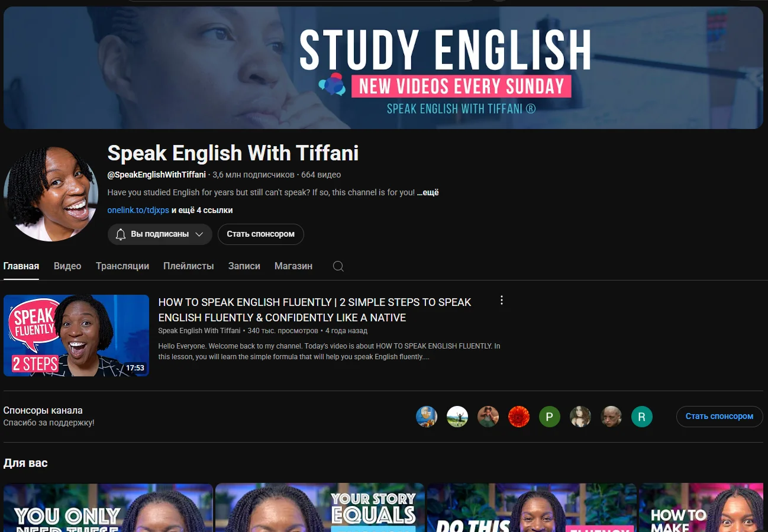768x532 pixels.
Task: Open the 'HOW TO SPEAK ENGLISH FLUENTLY' video title
Action: pos(315,310)
